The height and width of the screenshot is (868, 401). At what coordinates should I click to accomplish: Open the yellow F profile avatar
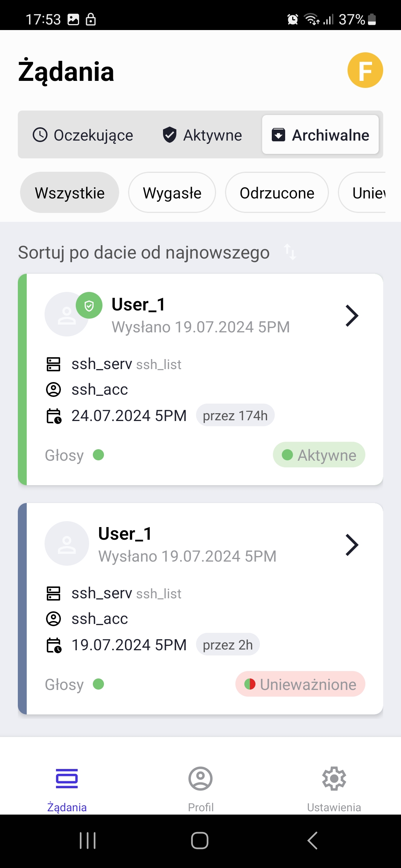click(365, 70)
